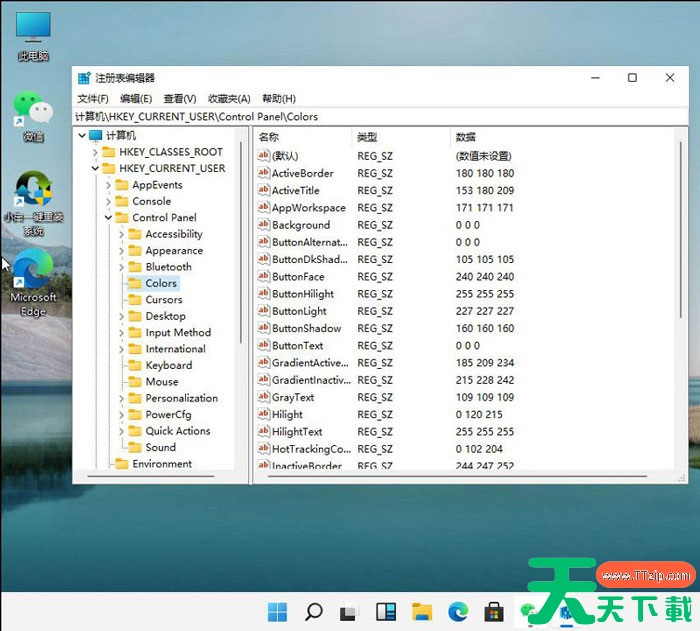Click the Background value icon
The width and height of the screenshot is (700, 631).
(263, 225)
